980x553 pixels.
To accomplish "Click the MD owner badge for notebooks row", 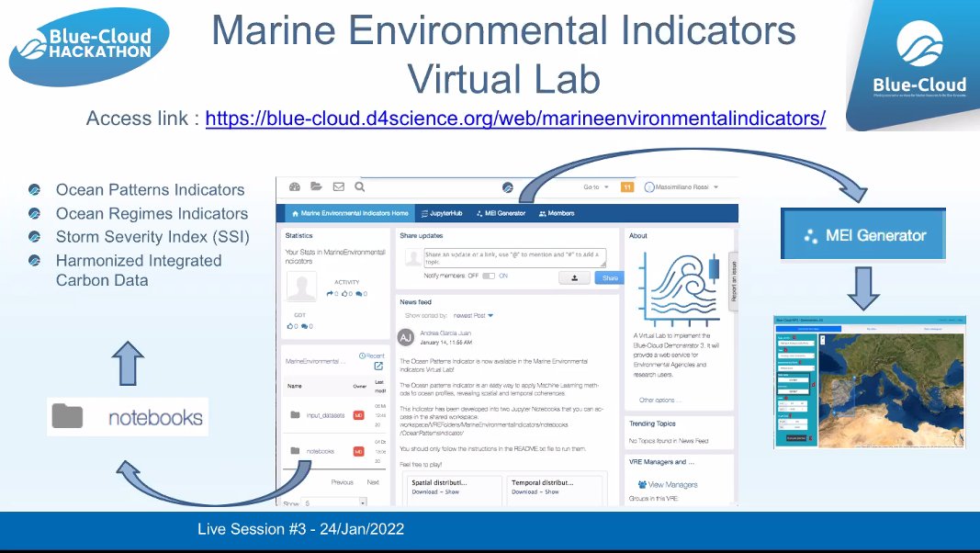I will 359,450.
